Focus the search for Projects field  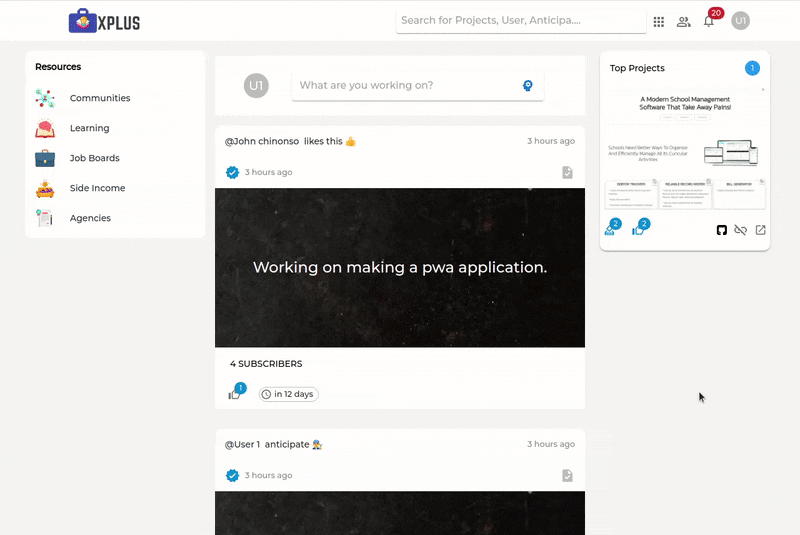click(x=521, y=21)
